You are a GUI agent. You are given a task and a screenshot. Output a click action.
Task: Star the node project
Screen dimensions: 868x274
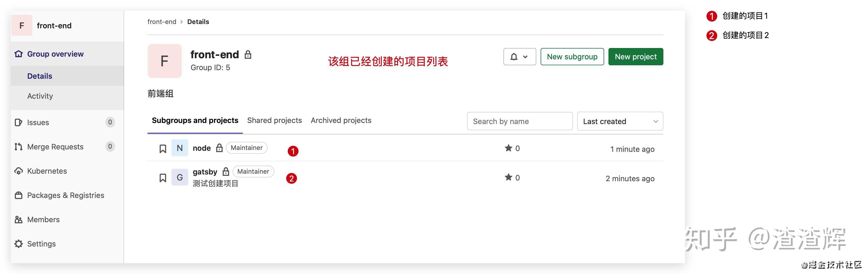507,148
